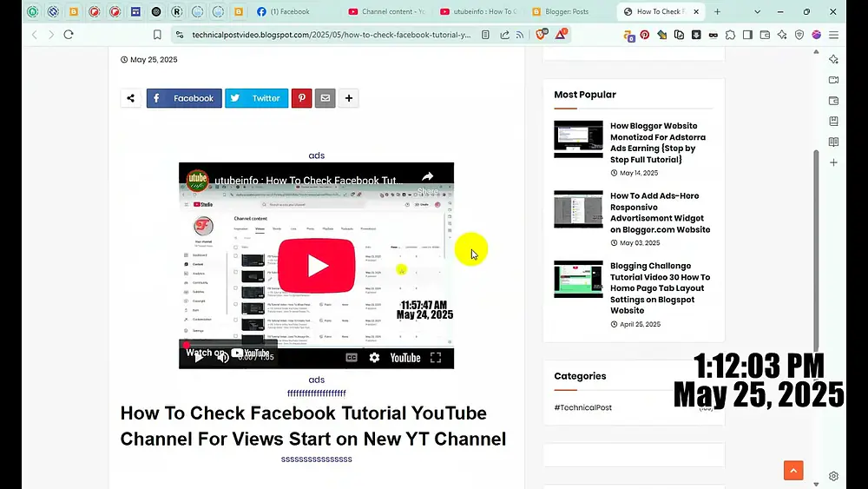Switch to the Channel content tab

coord(387,11)
